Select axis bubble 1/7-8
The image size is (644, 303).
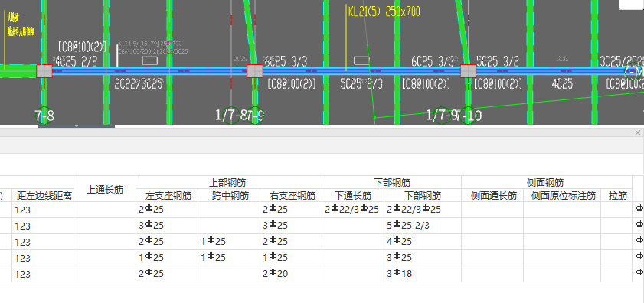(230, 116)
